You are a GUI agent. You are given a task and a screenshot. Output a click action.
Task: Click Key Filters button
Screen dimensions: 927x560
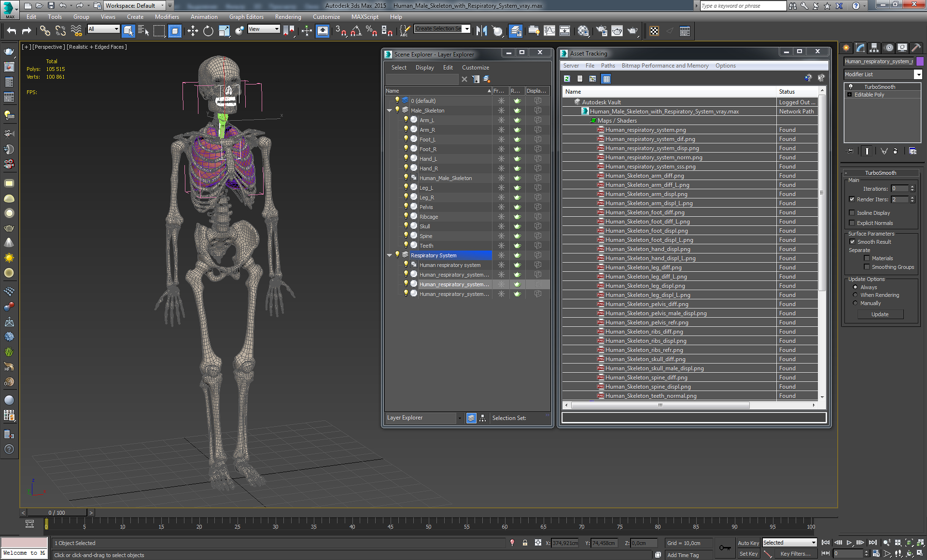click(x=795, y=554)
